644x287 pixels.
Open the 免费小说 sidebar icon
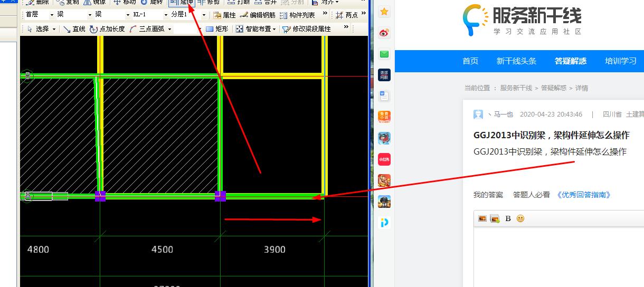click(384, 117)
